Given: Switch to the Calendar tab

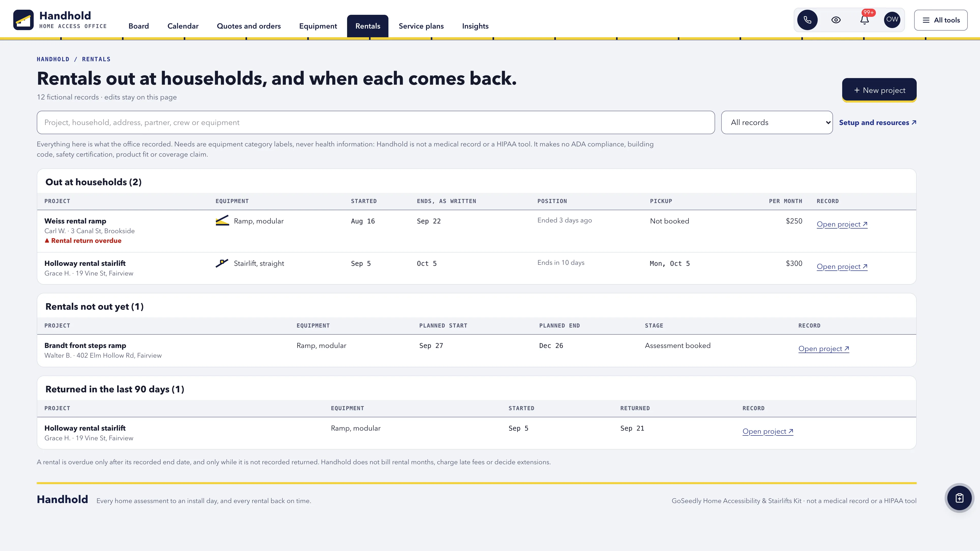Looking at the screenshot, I should (183, 26).
